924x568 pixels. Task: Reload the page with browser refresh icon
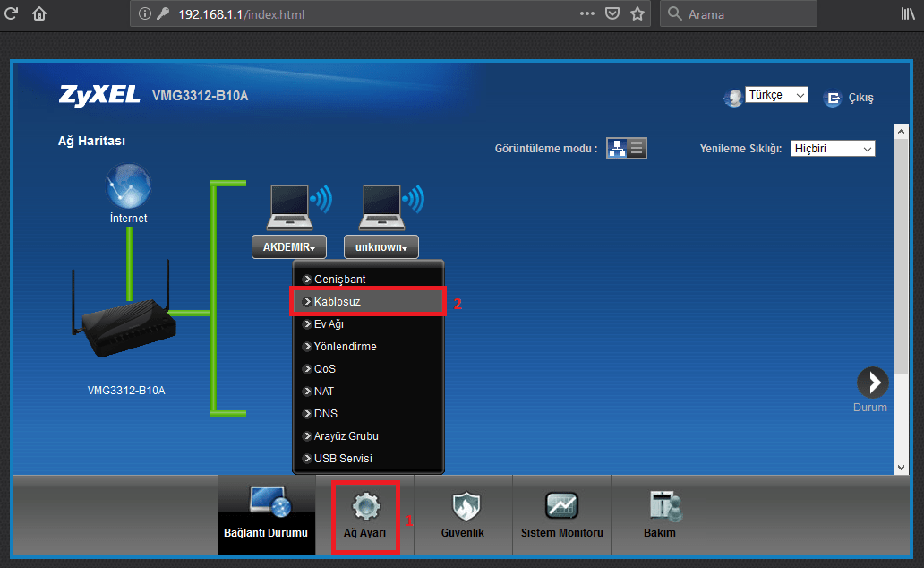point(11,13)
